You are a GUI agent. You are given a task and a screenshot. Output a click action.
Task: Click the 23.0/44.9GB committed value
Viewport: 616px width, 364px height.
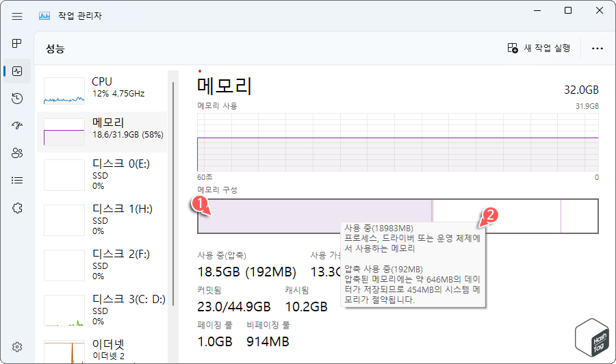(234, 307)
